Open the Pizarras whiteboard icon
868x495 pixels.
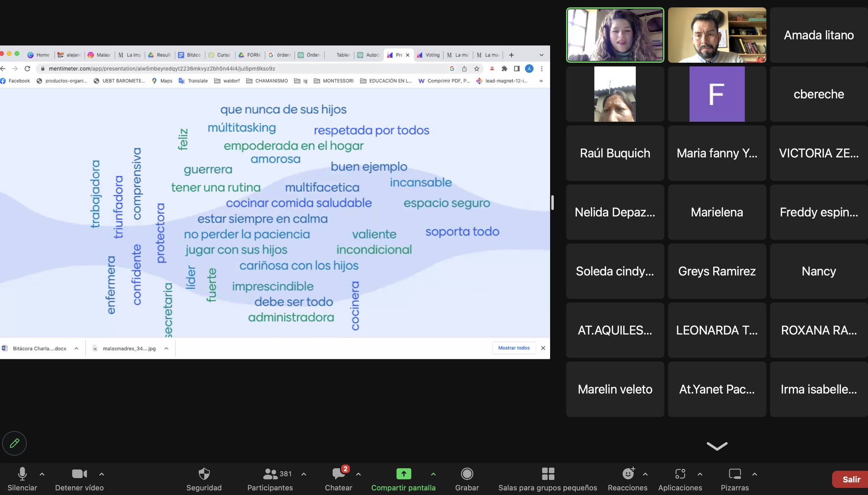[734, 474]
